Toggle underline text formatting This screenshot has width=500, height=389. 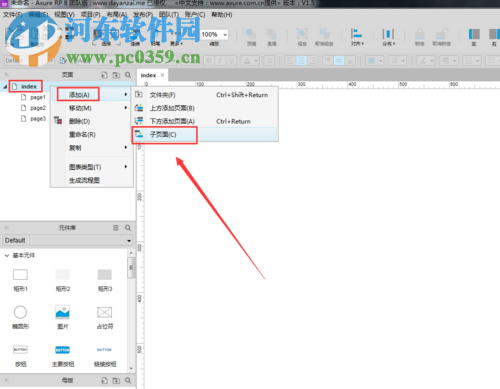[x=231, y=61]
